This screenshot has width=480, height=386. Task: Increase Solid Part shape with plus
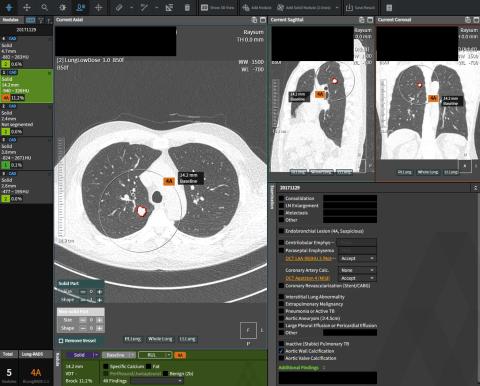pyautogui.click(x=99, y=300)
